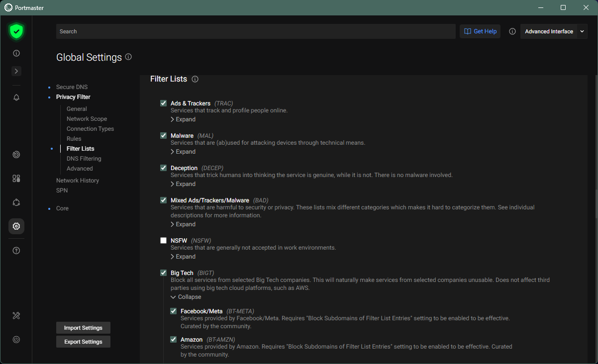Expand the Ads & Trackers list

pyautogui.click(x=183, y=119)
